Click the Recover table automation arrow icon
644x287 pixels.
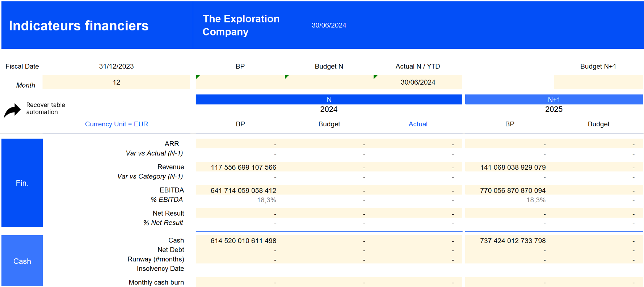(12, 110)
